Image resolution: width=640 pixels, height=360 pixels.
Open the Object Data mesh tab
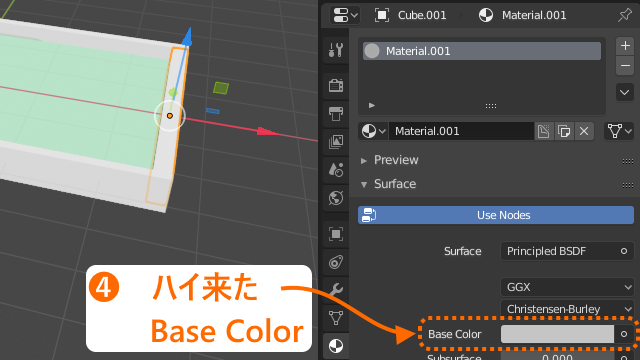click(x=336, y=318)
